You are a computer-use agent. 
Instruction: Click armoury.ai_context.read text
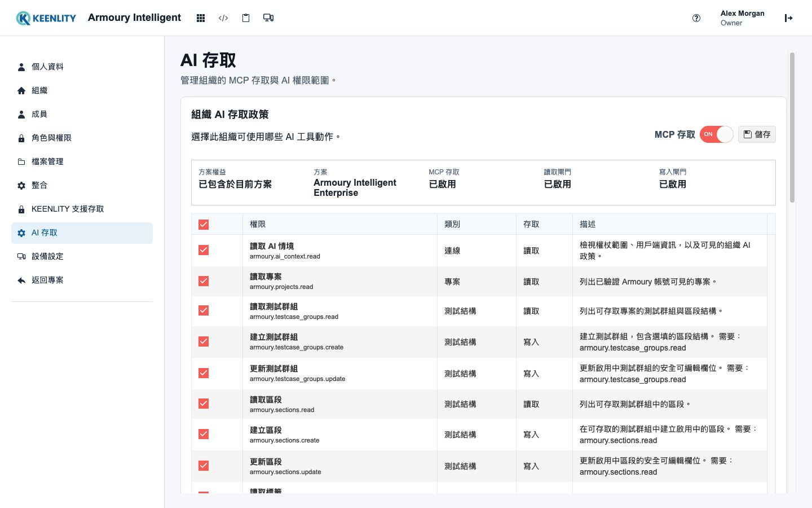point(285,256)
